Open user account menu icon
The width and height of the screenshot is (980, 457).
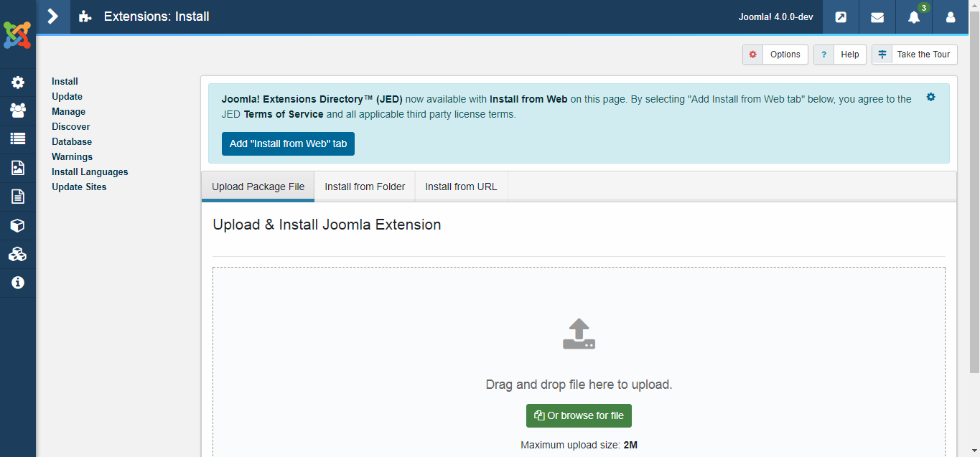[x=951, y=17]
